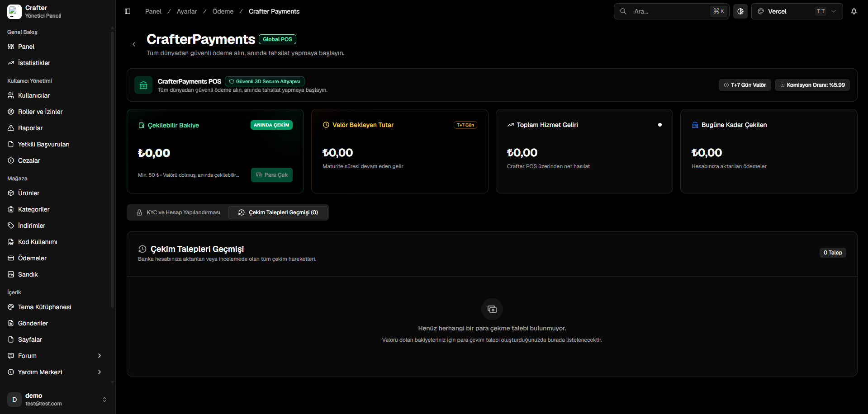Open Cezalar in the sidebar
The height and width of the screenshot is (414, 868).
[x=55, y=160]
